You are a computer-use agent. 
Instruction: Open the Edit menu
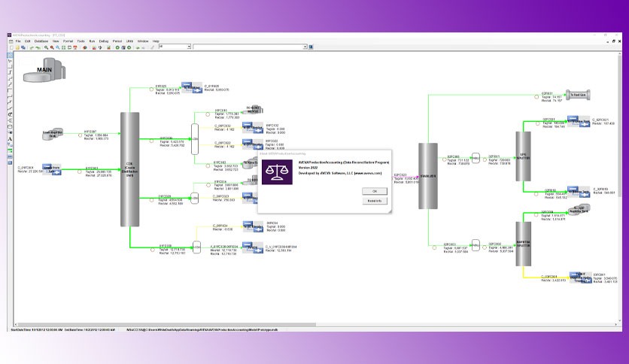(27, 41)
